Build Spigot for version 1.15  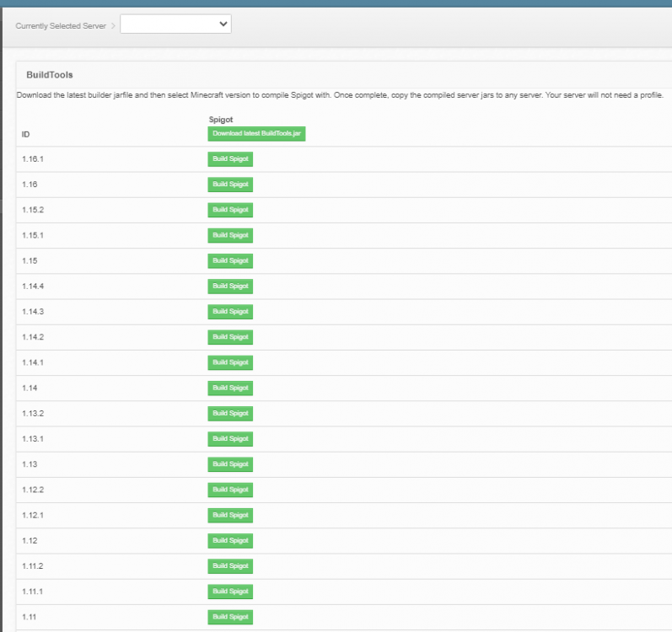(230, 260)
